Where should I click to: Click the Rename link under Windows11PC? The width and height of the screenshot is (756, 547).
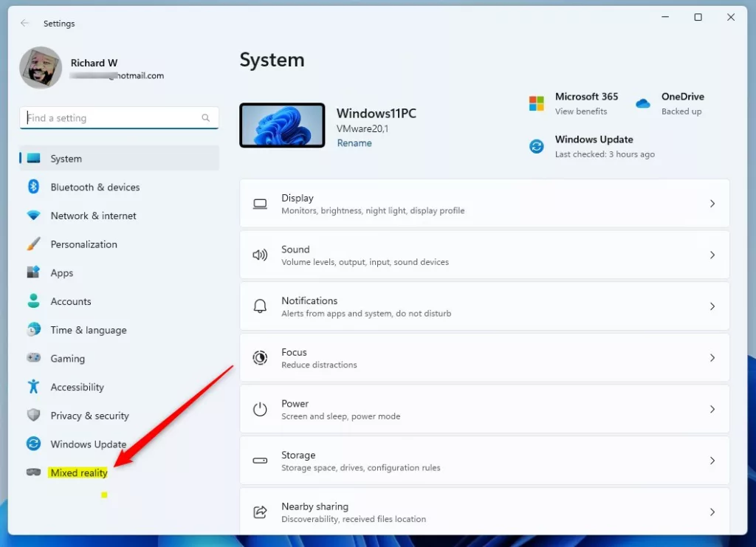354,143
